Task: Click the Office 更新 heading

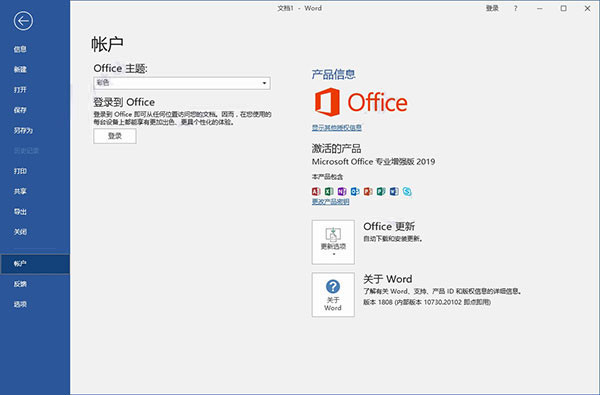Action: click(389, 227)
